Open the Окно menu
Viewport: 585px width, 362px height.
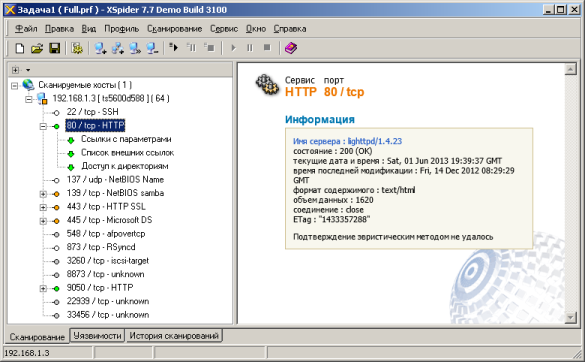pos(256,29)
